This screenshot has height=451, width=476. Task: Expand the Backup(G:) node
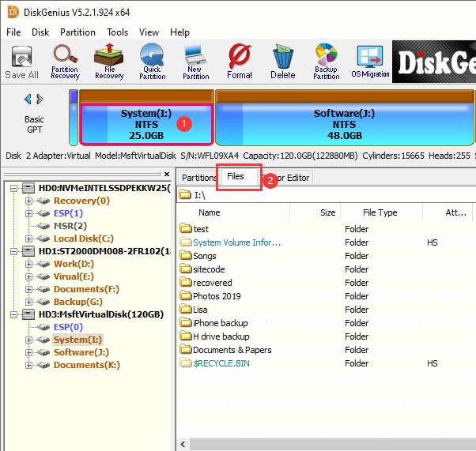[28, 302]
